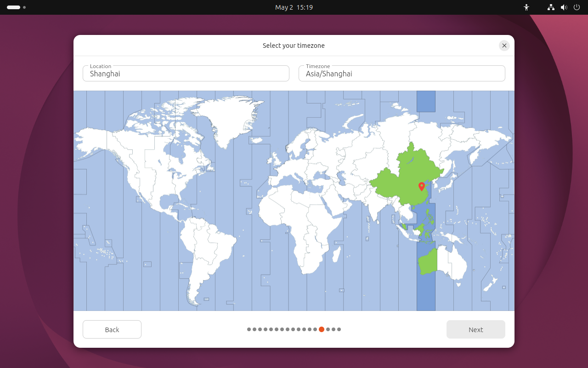The width and height of the screenshot is (588, 368).
Task: Go back using the Back button
Action: pyautogui.click(x=112, y=329)
